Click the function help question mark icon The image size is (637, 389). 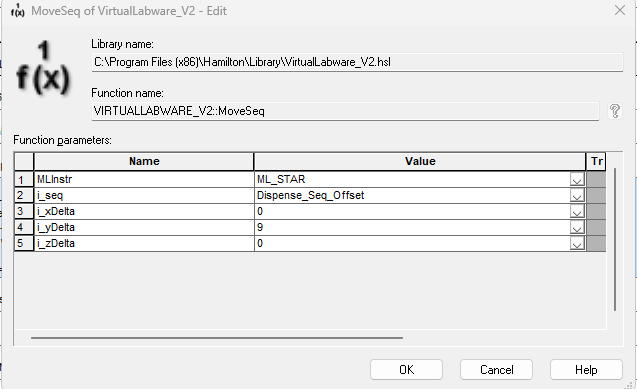(615, 111)
